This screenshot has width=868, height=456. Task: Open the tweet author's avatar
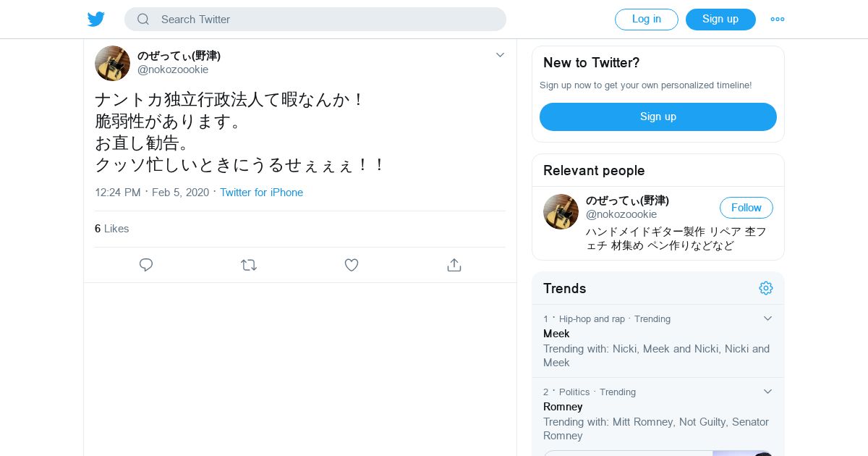112,63
